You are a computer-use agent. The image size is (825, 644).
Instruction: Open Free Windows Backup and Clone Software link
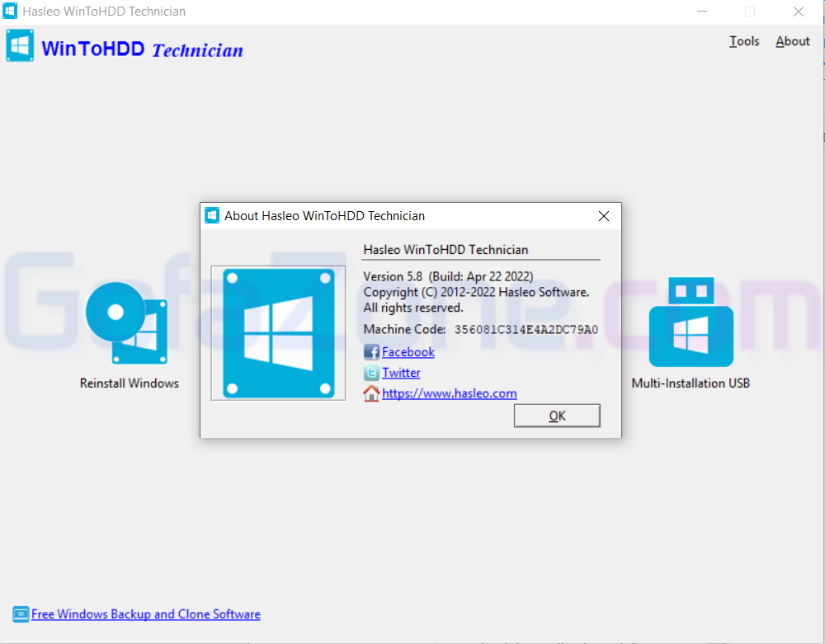[146, 614]
